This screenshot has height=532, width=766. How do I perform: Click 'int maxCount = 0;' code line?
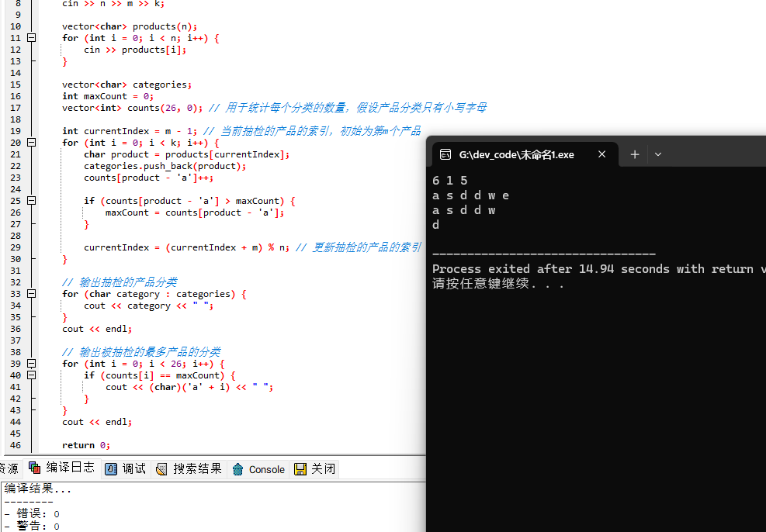pyautogui.click(x=108, y=96)
